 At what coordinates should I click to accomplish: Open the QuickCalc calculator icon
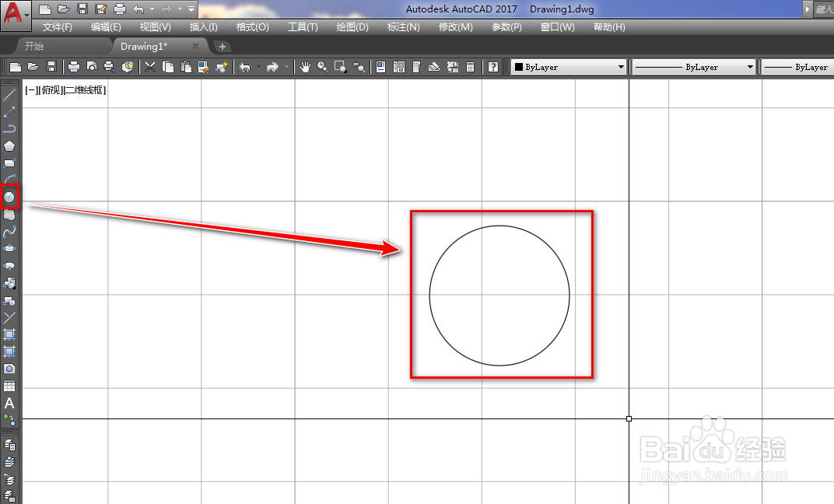tap(470, 66)
